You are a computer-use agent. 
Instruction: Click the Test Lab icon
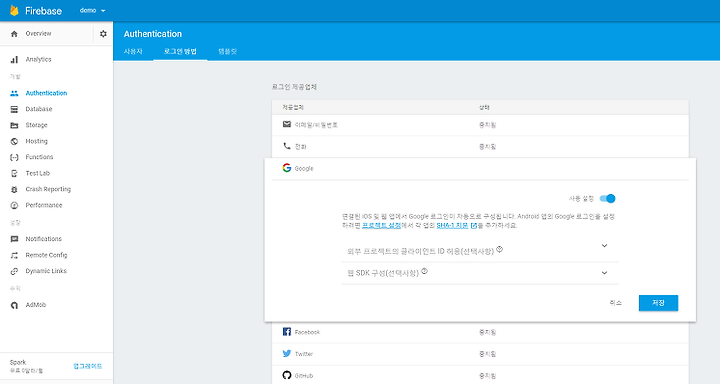coord(14,173)
